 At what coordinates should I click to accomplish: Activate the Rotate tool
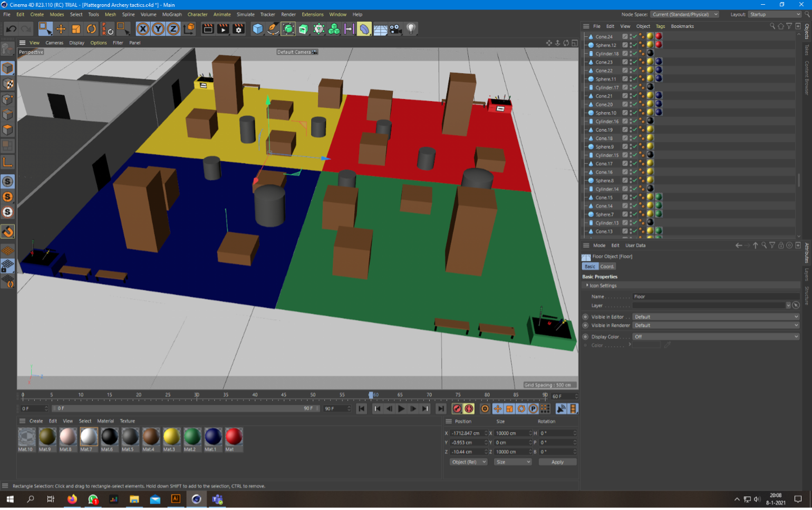[91, 29]
